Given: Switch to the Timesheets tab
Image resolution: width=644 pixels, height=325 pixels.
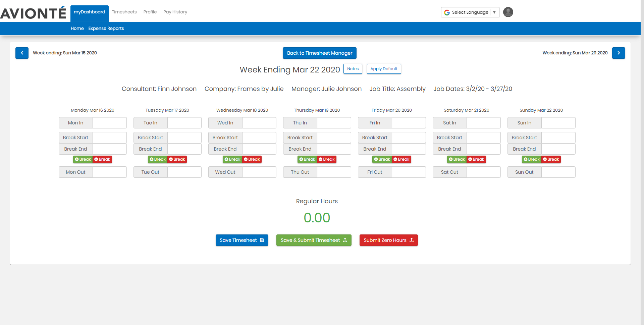Looking at the screenshot, I should pyautogui.click(x=124, y=12).
